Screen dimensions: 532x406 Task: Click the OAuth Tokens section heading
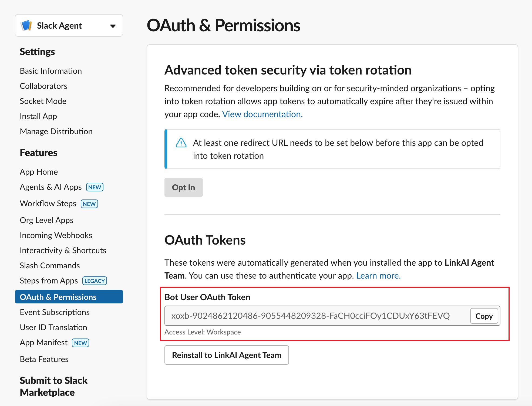[x=205, y=240]
